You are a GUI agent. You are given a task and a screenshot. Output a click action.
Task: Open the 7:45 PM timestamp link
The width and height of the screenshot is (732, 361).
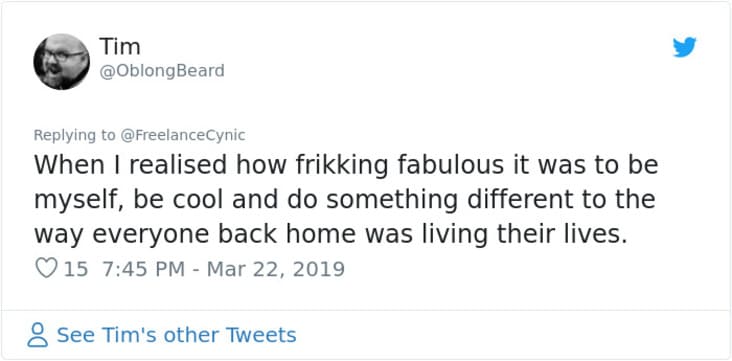(142, 269)
